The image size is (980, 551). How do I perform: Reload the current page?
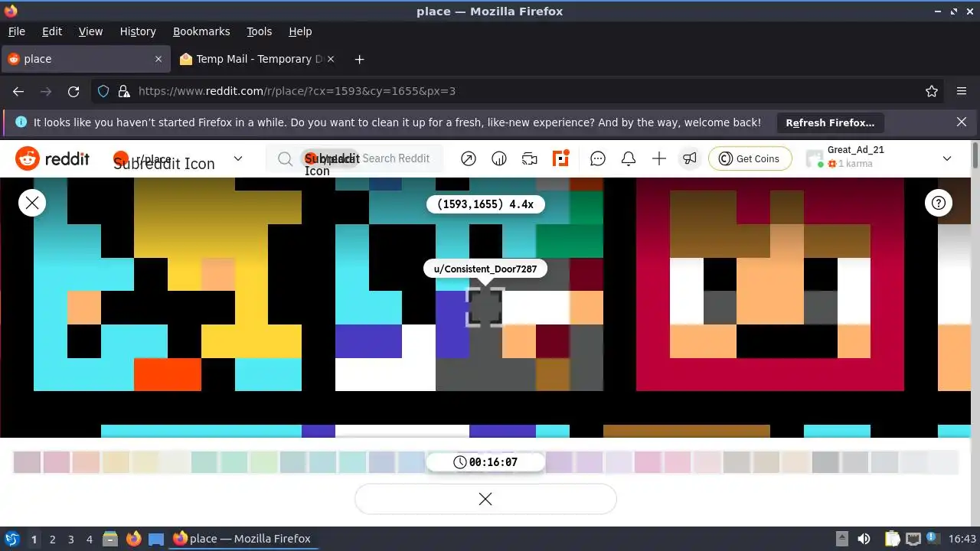click(x=73, y=91)
